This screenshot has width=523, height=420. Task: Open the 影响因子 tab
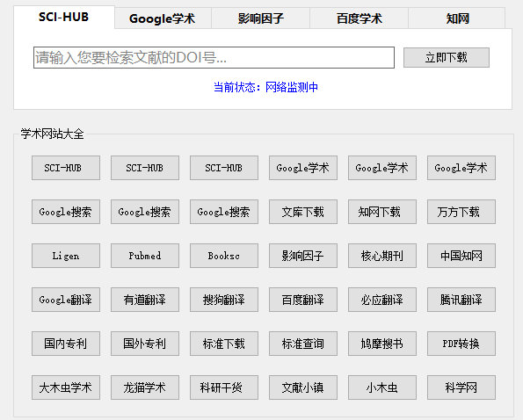click(x=260, y=18)
